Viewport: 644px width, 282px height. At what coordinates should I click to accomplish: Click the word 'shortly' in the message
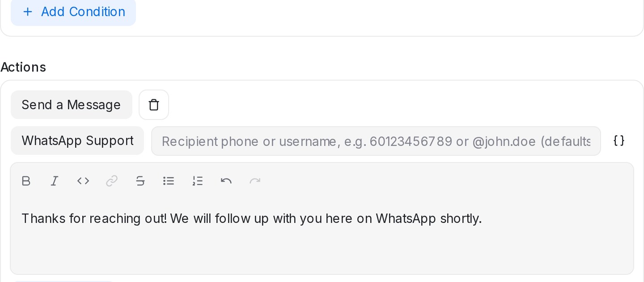(x=460, y=218)
